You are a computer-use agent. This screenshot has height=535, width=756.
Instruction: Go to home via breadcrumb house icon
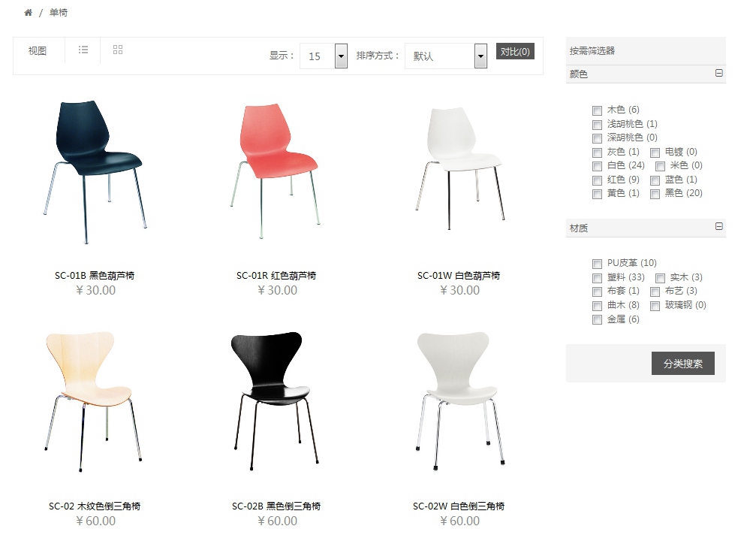(x=28, y=13)
